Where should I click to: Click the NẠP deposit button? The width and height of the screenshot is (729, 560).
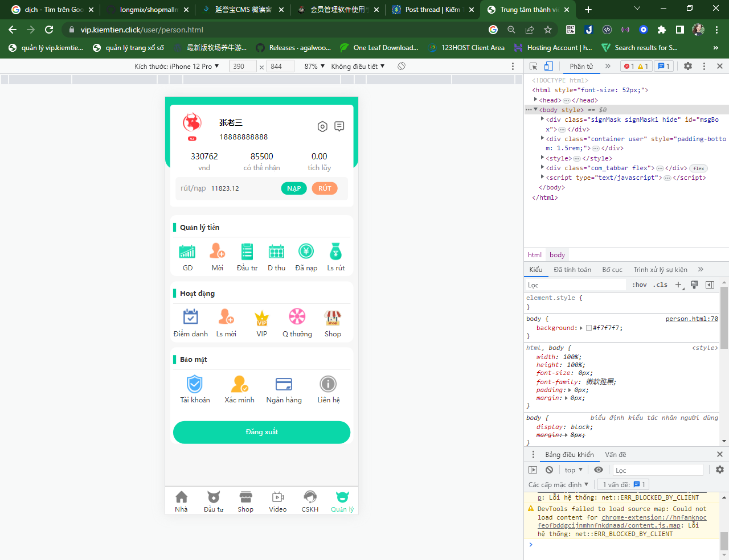tap(294, 188)
